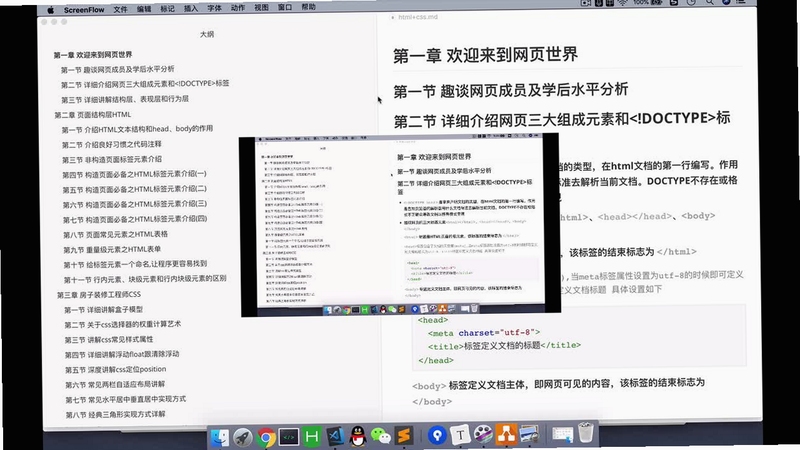Open Google Chrome from the Dock
The image size is (800, 450).
pyautogui.click(x=266, y=437)
